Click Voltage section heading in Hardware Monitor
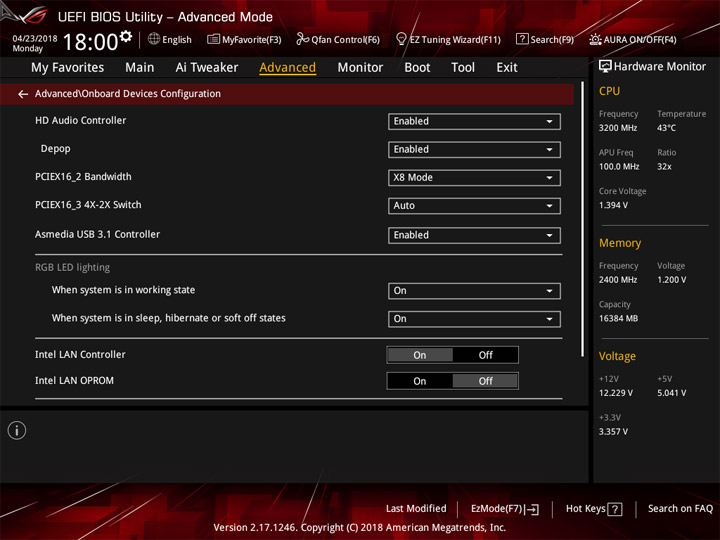 coord(617,356)
